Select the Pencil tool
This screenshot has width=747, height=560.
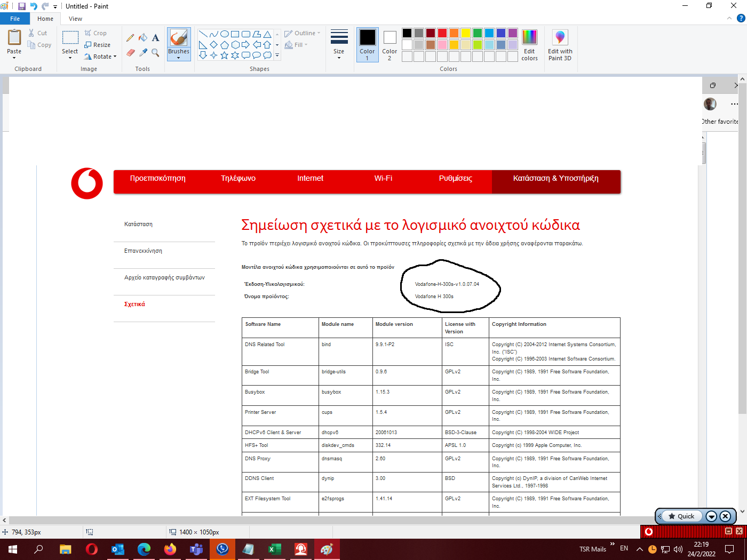point(130,38)
